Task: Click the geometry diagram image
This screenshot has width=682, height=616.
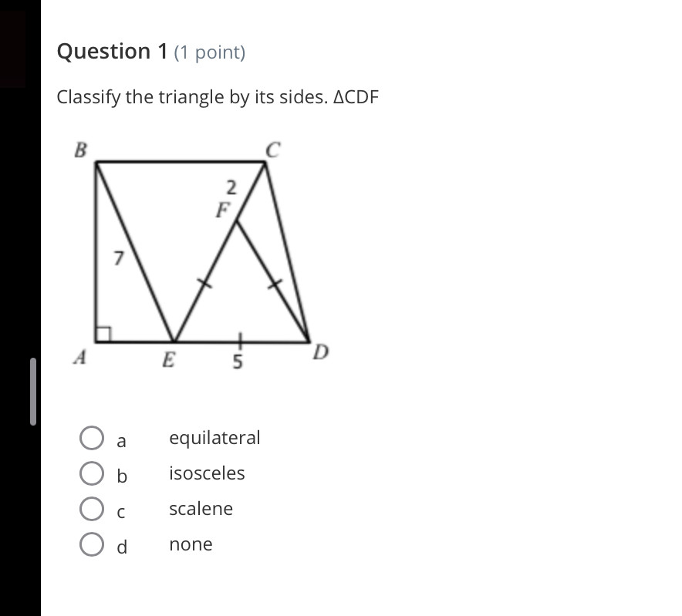Action: [x=202, y=254]
